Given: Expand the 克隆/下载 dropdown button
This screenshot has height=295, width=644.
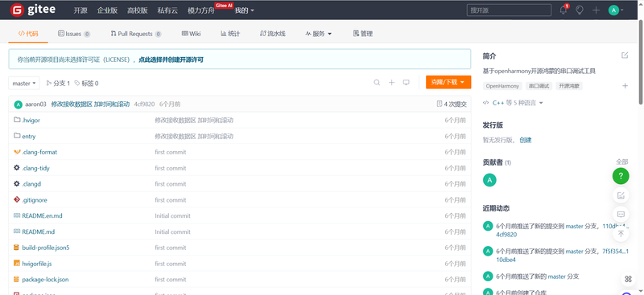Looking at the screenshot, I should pos(448,83).
